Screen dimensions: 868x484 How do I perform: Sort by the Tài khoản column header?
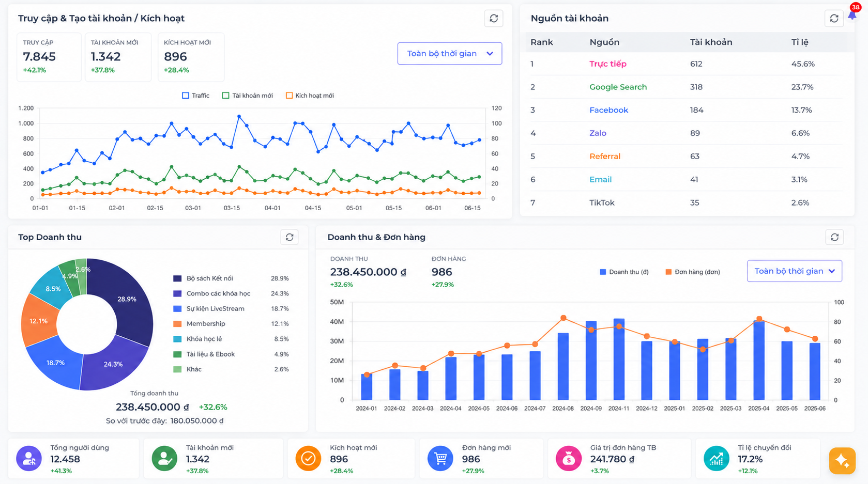711,42
